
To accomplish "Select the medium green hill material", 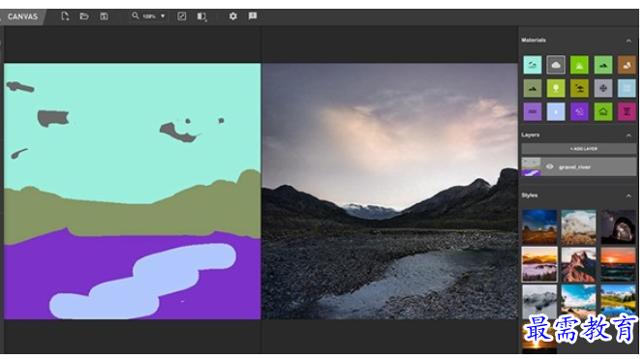I will [603, 65].
